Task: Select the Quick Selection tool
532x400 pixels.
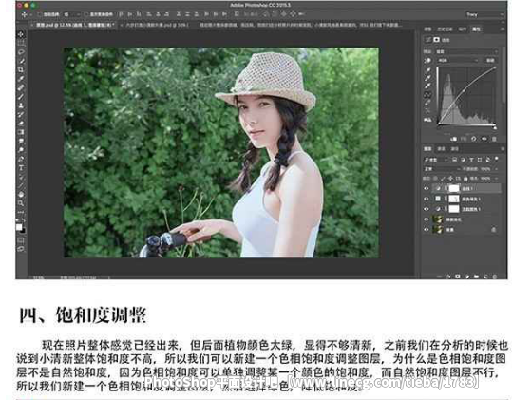Action: (21, 61)
